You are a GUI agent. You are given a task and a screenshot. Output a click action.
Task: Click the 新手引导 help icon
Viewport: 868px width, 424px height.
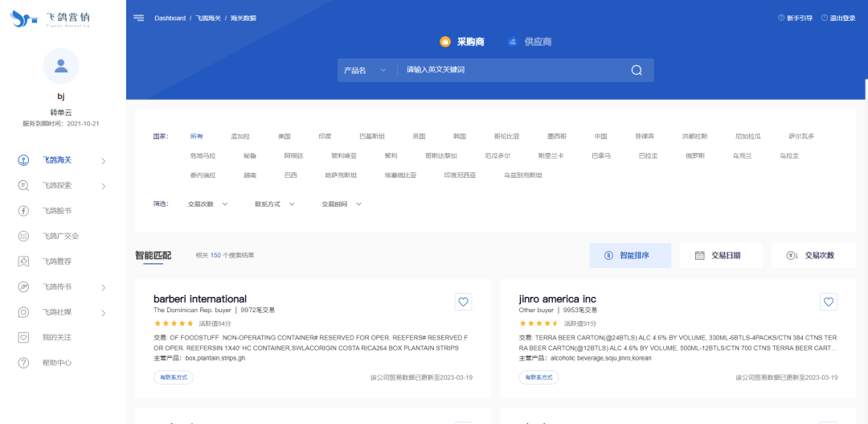[781, 18]
